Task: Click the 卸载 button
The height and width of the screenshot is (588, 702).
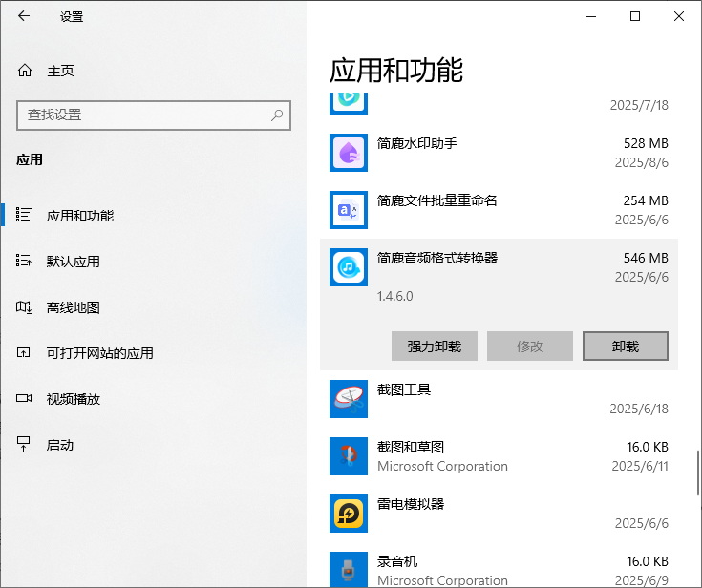Action: pyautogui.click(x=626, y=346)
